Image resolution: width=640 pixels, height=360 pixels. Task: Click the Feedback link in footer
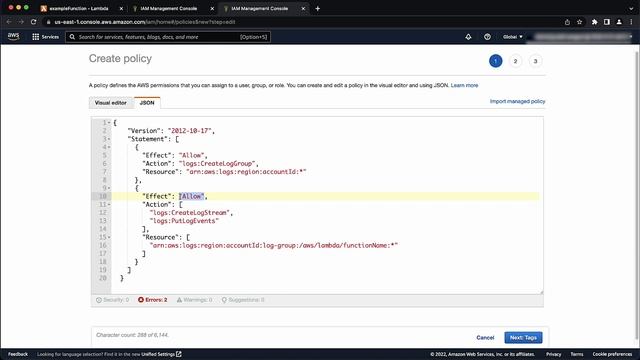pyautogui.click(x=18, y=354)
